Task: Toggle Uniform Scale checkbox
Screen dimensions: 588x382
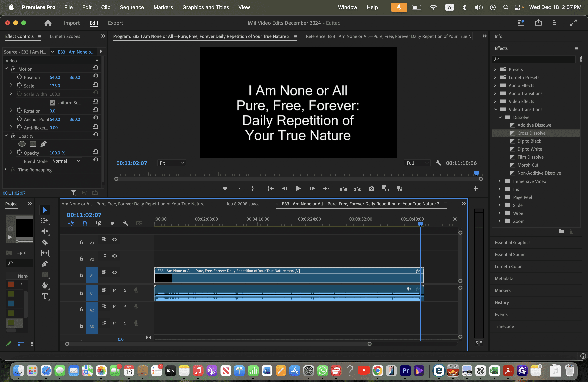Action: coord(52,102)
